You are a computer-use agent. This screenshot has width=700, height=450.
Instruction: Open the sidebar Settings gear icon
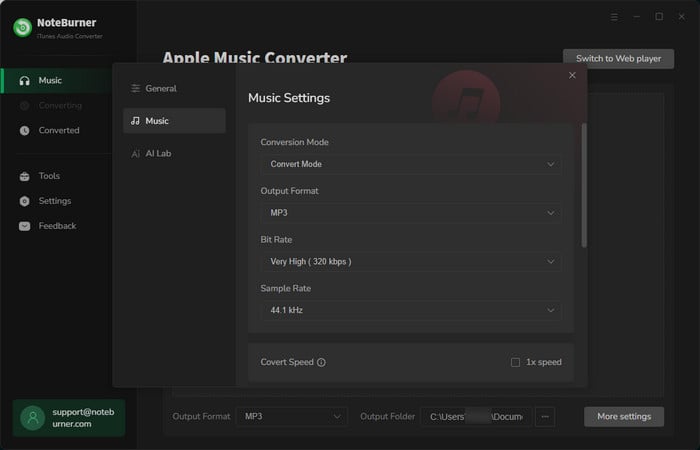[x=25, y=201]
